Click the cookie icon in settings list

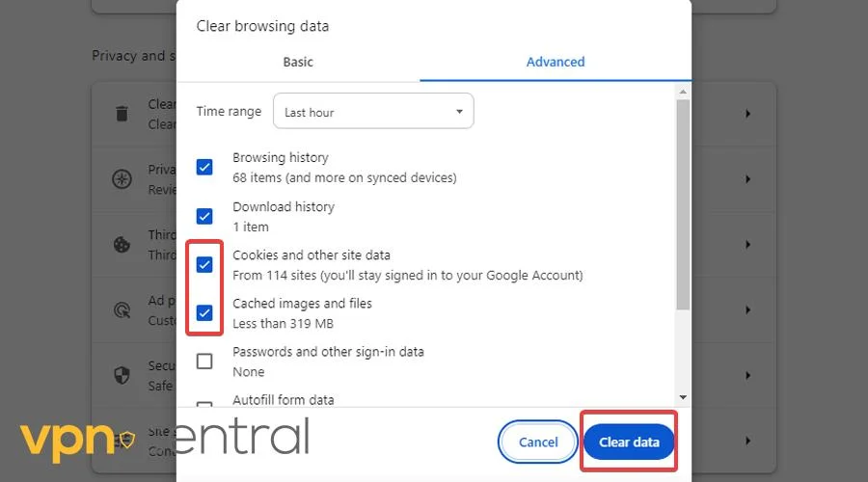pyautogui.click(x=122, y=244)
